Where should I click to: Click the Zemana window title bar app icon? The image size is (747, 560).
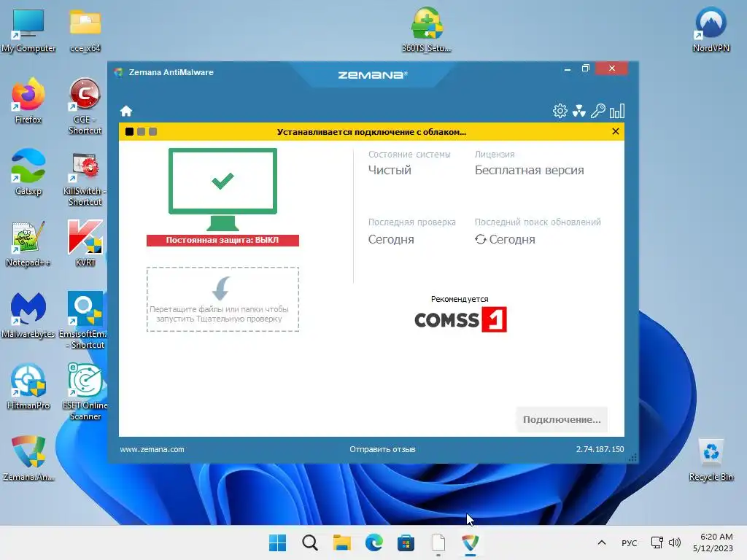(118, 72)
